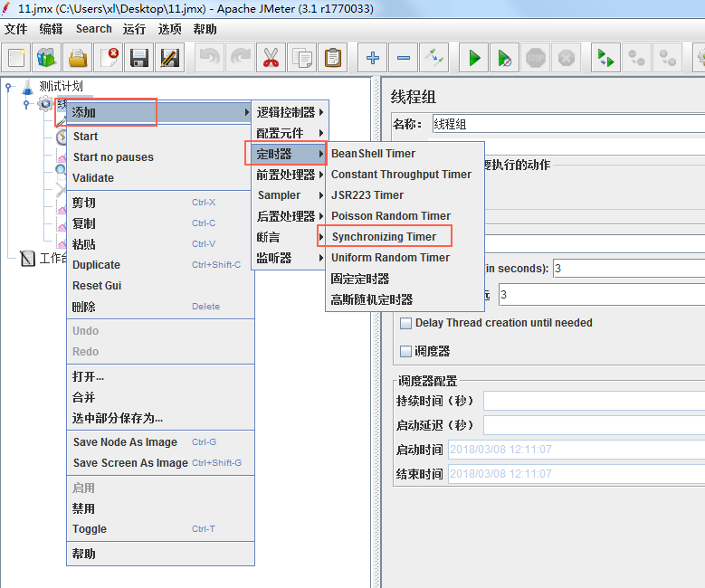Click the Save As pencil-disk icon
The width and height of the screenshot is (705, 588).
tap(169, 58)
